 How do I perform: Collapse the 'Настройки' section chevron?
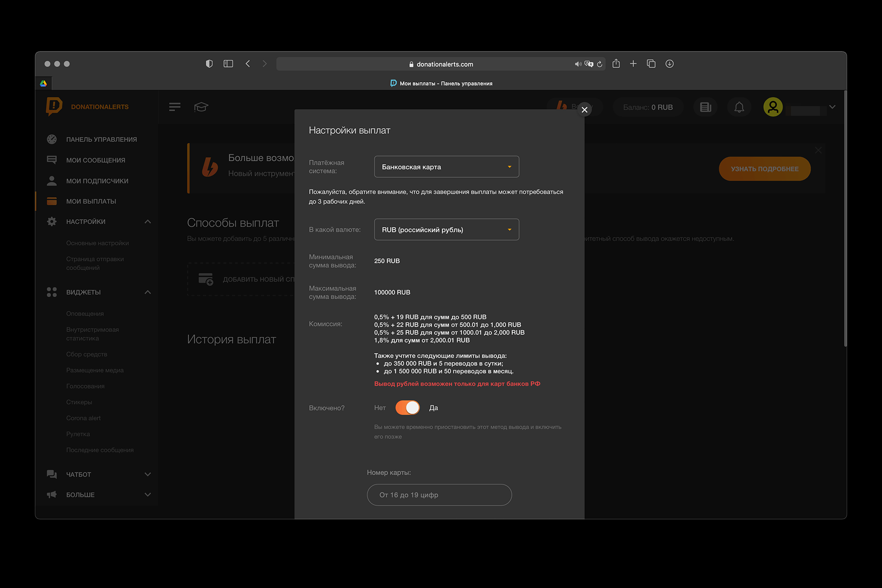click(147, 221)
